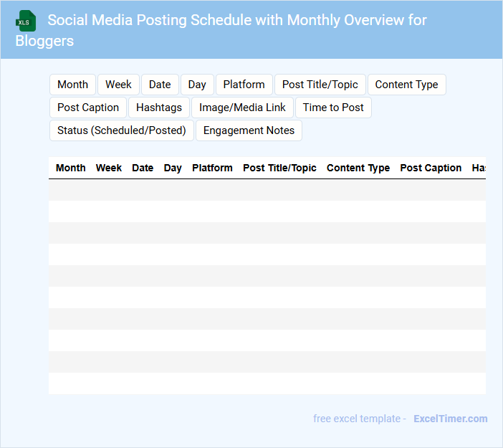This screenshot has width=503, height=448.
Task: Select the Content Type tag
Action: [x=406, y=85]
